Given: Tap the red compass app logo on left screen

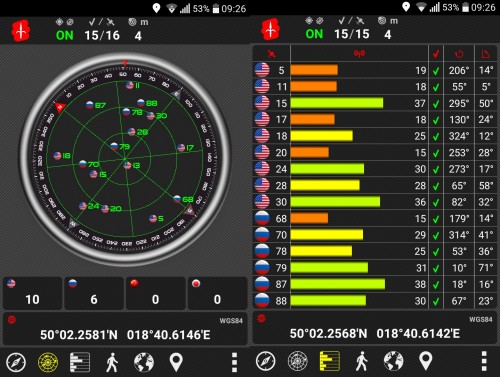Looking at the screenshot, I should 21,31.
